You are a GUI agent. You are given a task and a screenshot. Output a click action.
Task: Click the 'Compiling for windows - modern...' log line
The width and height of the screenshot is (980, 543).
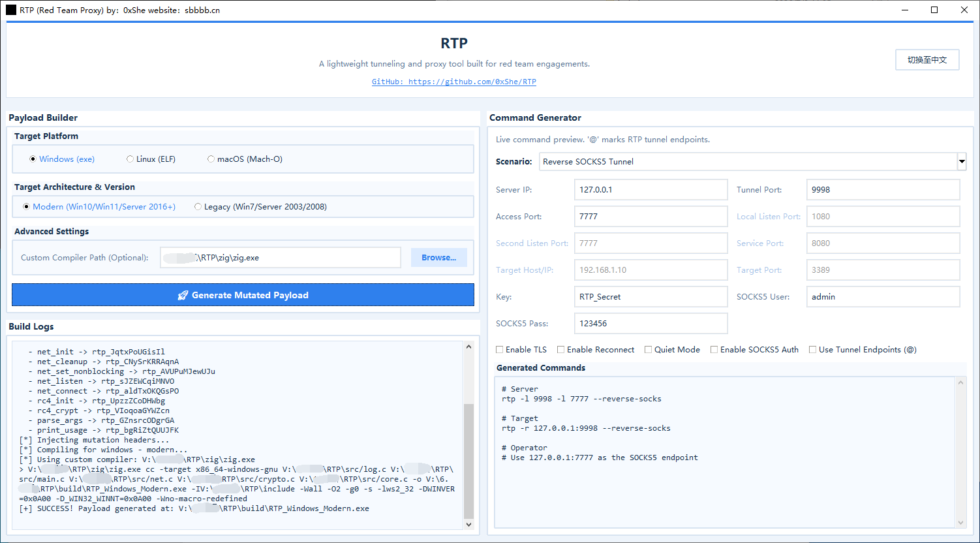pyautogui.click(x=103, y=450)
